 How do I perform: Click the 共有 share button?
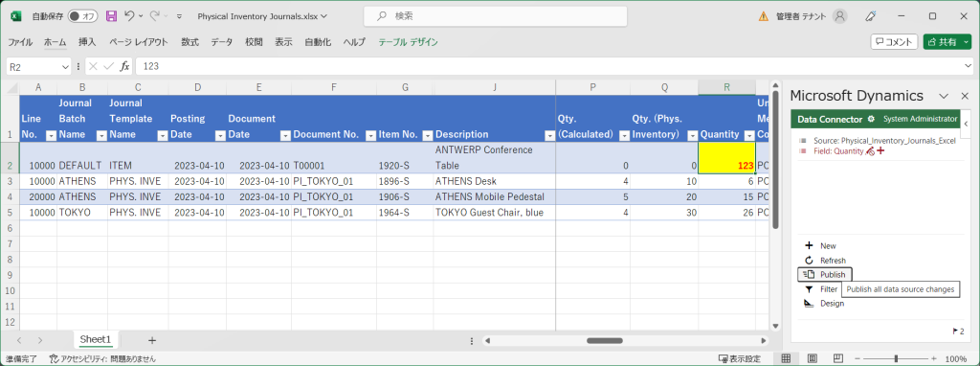click(942, 42)
